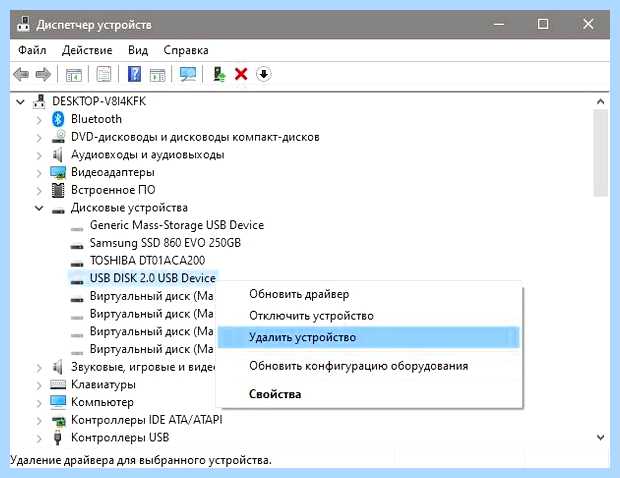Select USB DISK 2.0 USB Device
Screen dimensions: 620x478
coord(153,278)
